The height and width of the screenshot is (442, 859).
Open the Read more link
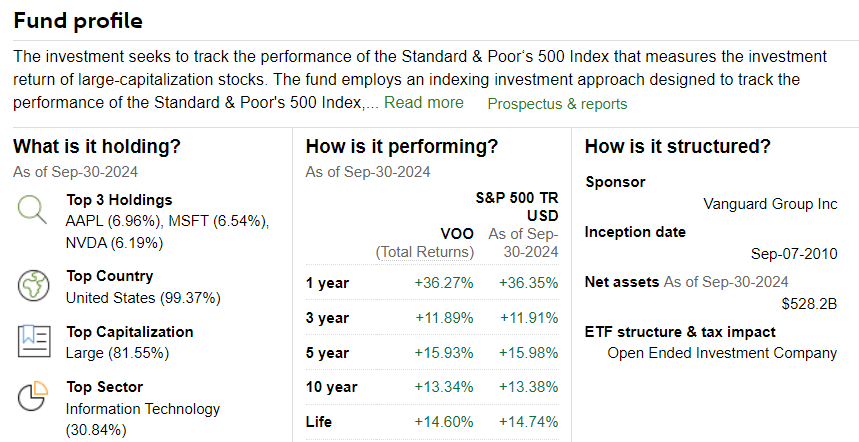423,103
